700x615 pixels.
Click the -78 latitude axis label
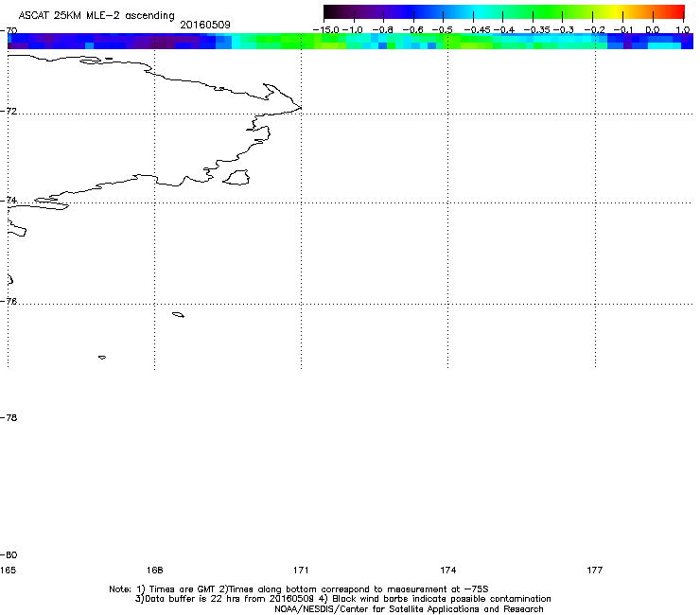click(x=9, y=417)
